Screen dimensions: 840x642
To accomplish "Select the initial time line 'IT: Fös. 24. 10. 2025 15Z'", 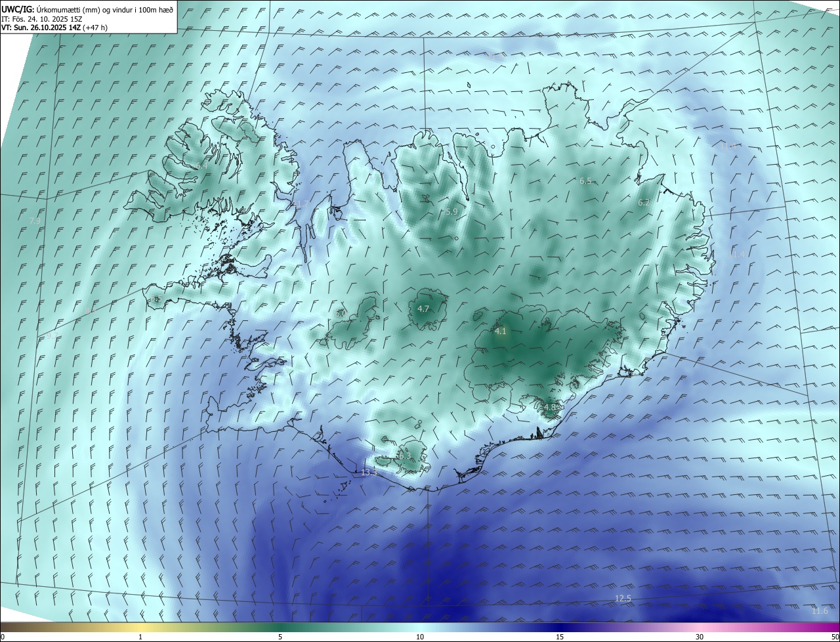I will point(41,18).
